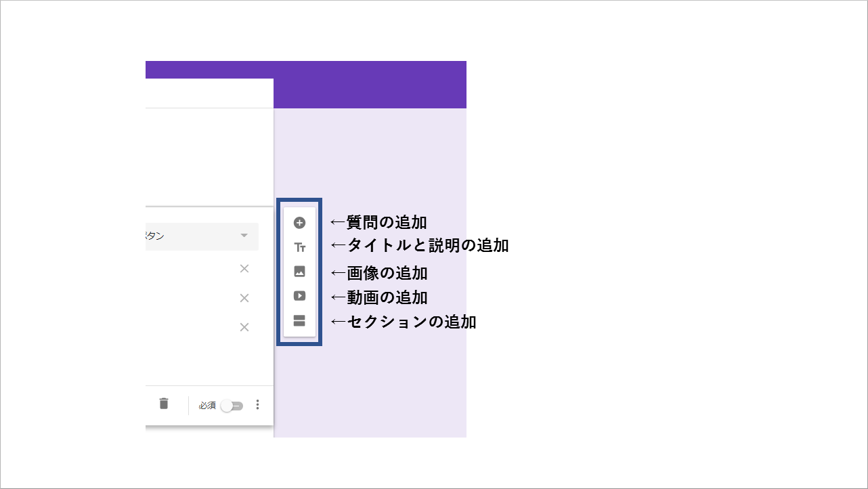Add a video using the play icon
The width and height of the screenshot is (868, 489).
click(299, 296)
